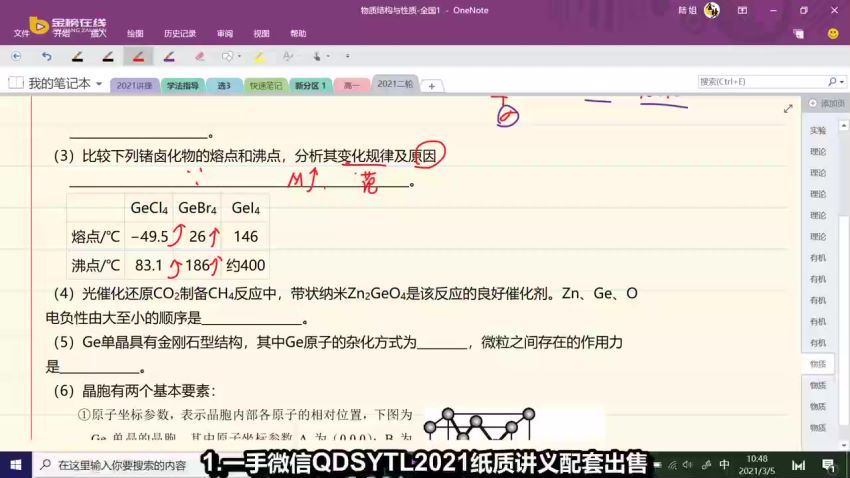Screen dimensions: 850x478
Task: Select the red pen tool
Action: [138, 56]
